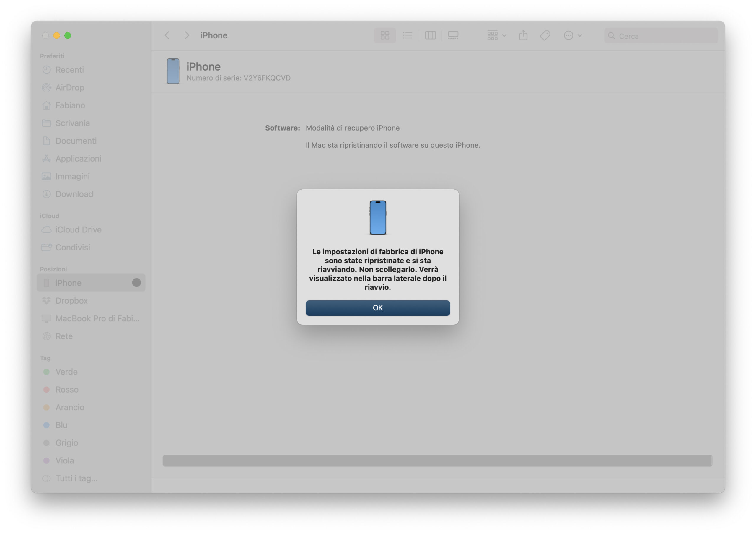Open Tutti i tag… in sidebar
Screen dimensions: 756x534
tap(76, 478)
